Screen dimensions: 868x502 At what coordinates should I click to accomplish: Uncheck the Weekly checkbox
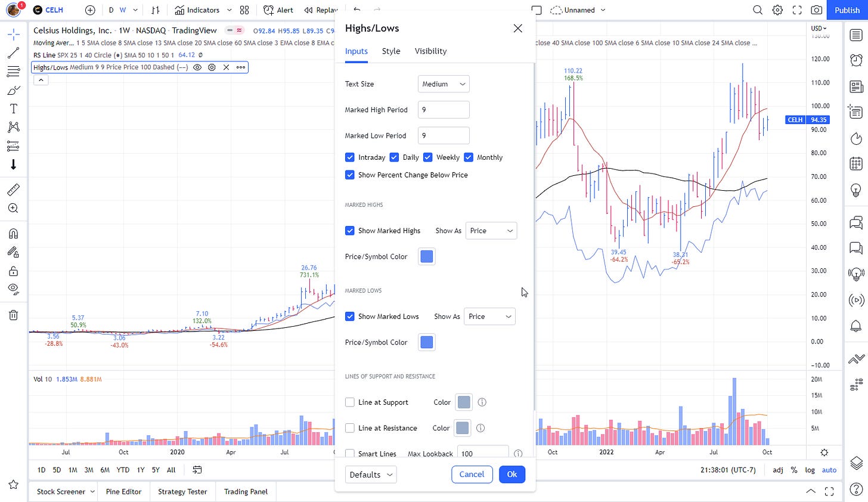[x=427, y=157]
